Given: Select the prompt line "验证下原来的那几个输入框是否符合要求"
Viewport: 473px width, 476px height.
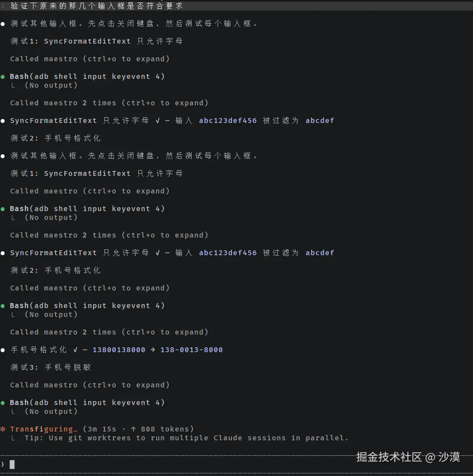Looking at the screenshot, I should coord(97,6).
